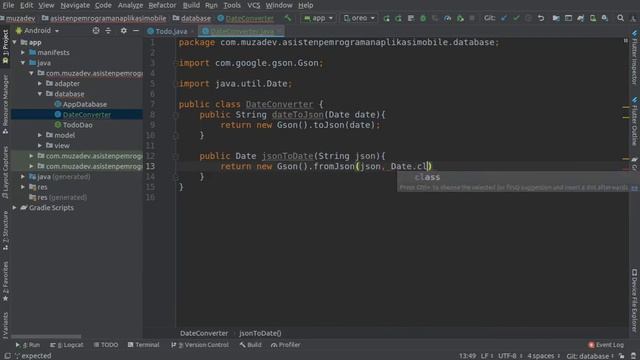Click the Debug app bug icon
The image size is (640, 360).
[x=423, y=18]
